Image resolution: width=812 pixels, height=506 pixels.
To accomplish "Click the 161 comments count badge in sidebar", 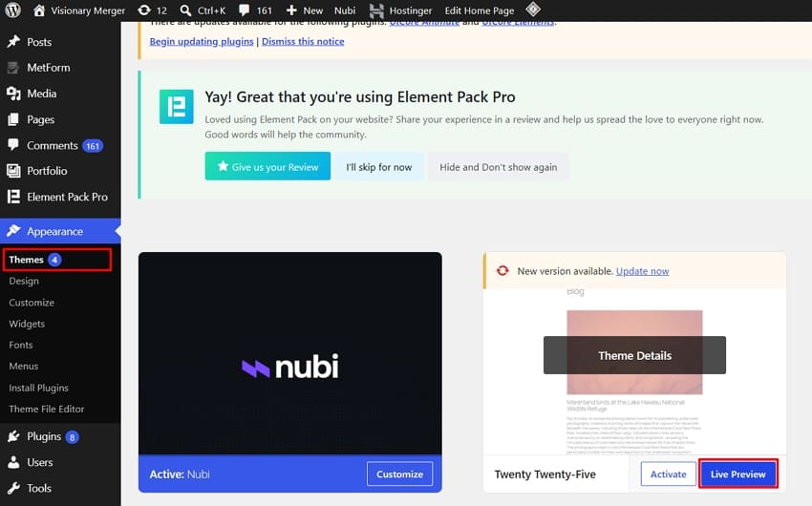I will pyautogui.click(x=93, y=146).
